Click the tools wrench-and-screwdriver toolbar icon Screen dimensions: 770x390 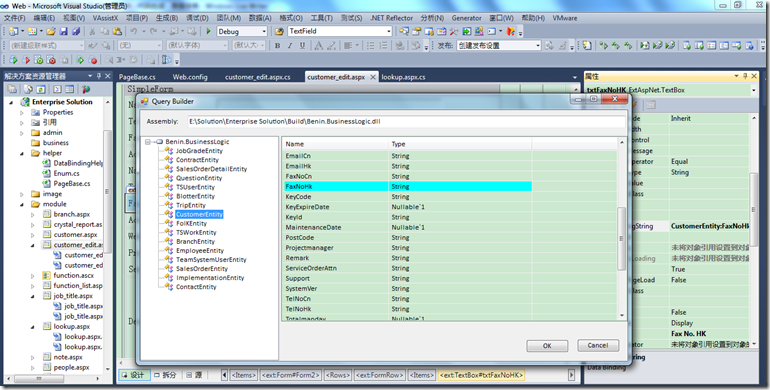click(x=454, y=31)
